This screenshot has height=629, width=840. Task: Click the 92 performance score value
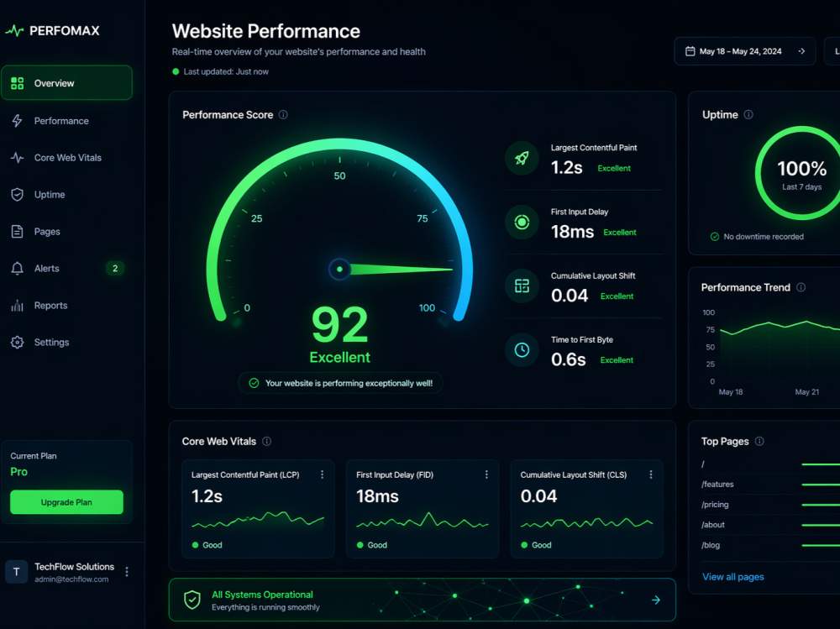pos(339,325)
